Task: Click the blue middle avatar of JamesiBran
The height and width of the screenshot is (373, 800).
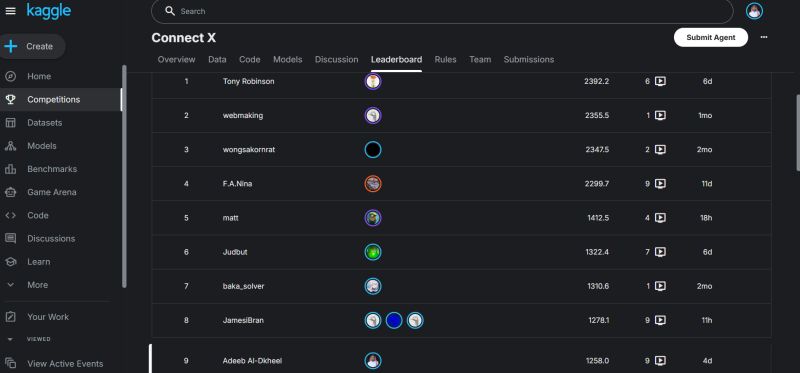Action: (394, 320)
